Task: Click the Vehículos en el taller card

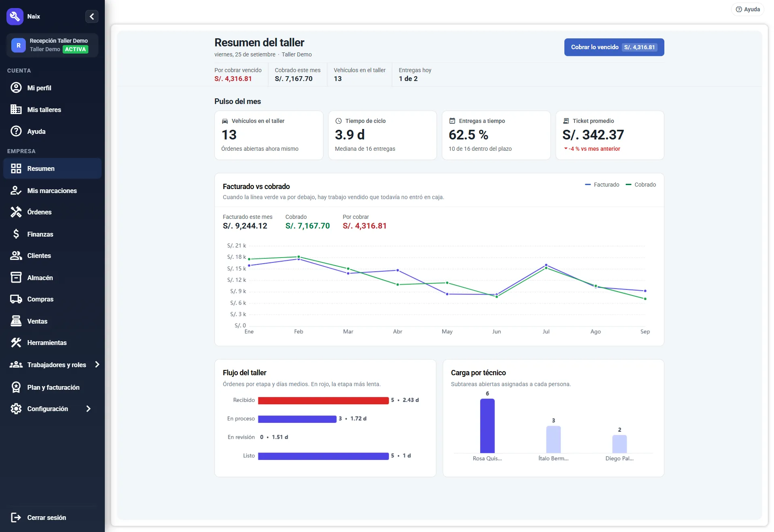Action: 269,135
